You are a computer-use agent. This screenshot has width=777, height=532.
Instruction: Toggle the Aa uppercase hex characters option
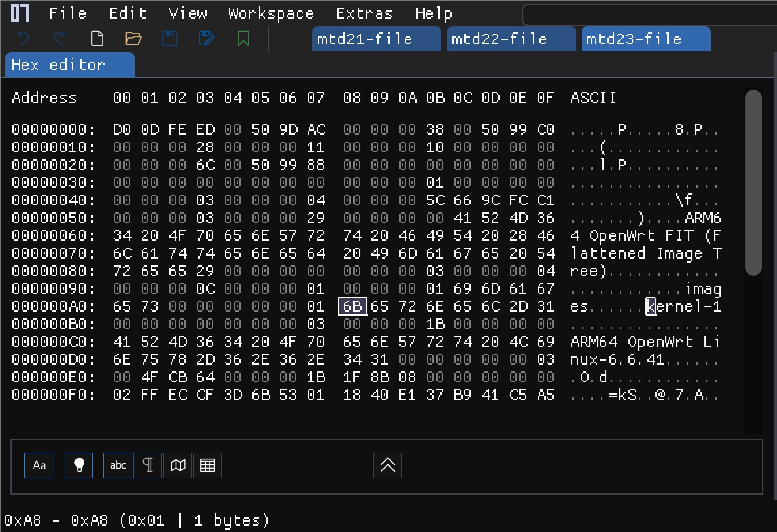pos(39,465)
